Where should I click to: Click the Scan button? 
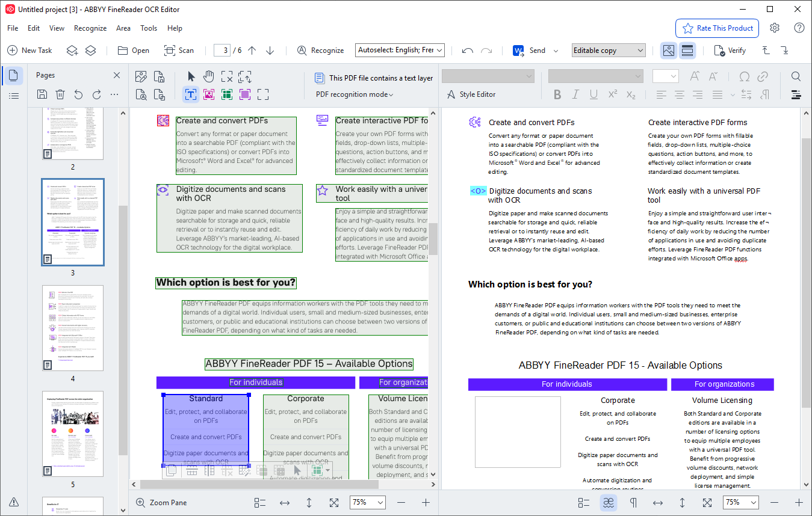(x=179, y=51)
